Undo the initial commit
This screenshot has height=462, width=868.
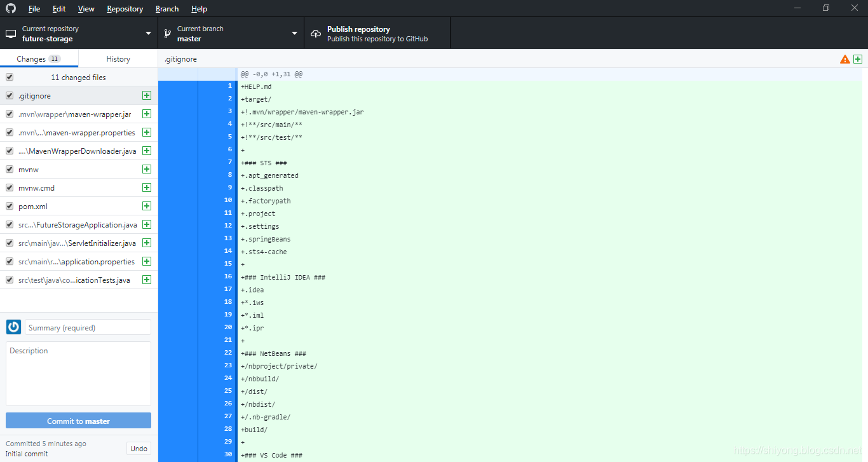(139, 448)
